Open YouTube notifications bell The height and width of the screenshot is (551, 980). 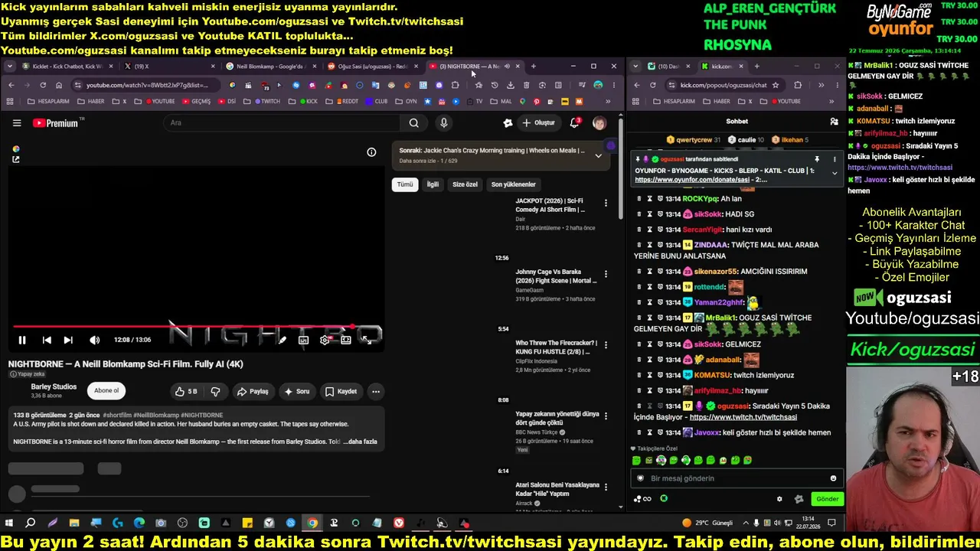(574, 122)
